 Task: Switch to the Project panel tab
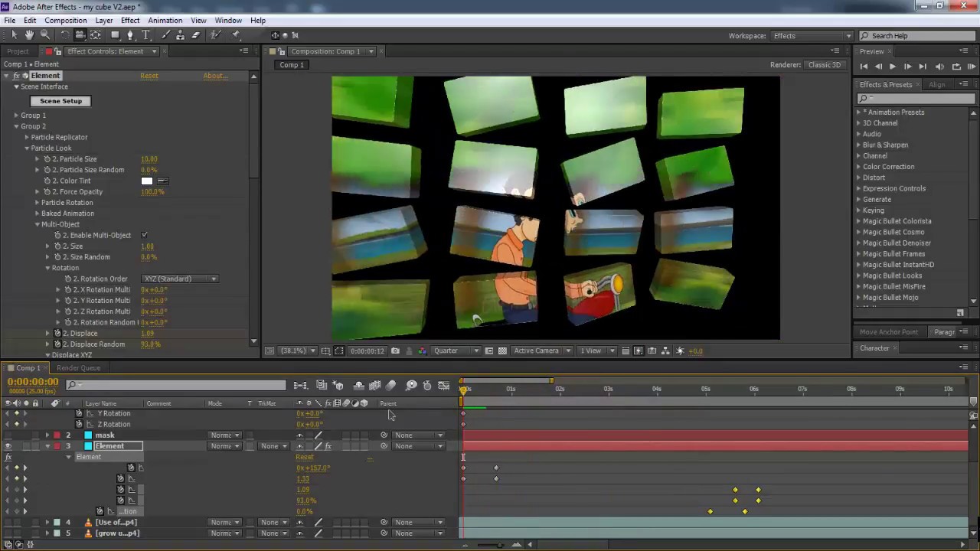tap(18, 51)
